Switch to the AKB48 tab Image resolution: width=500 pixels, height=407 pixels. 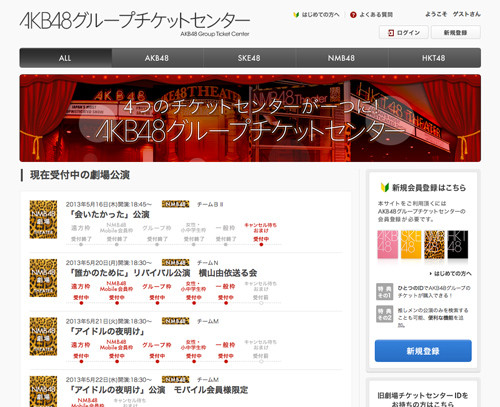tap(157, 58)
